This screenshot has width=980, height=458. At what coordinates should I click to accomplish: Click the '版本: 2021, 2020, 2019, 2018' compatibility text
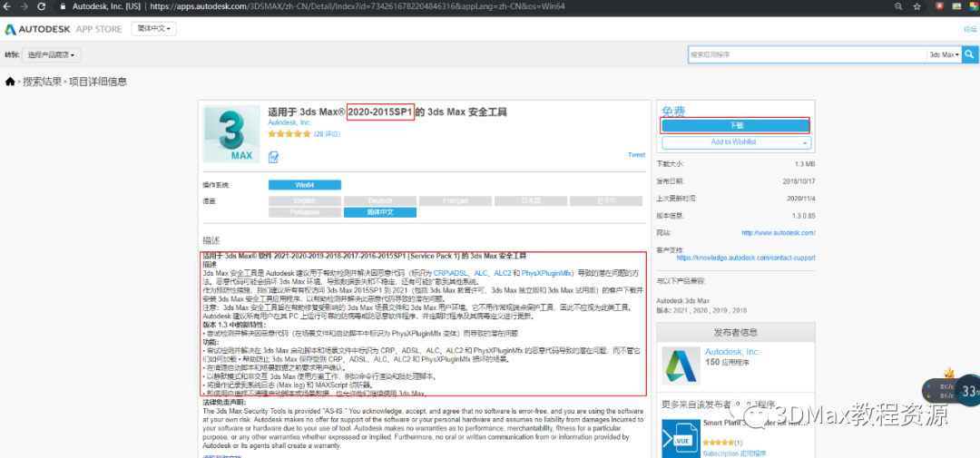pos(701,310)
